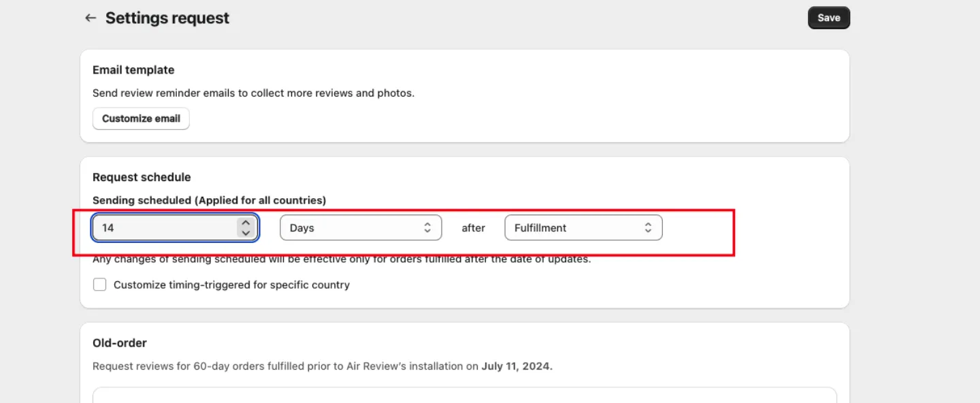Increase the schedule value with the up stepper arrow
Screen dimensions: 980x403
pos(246,223)
